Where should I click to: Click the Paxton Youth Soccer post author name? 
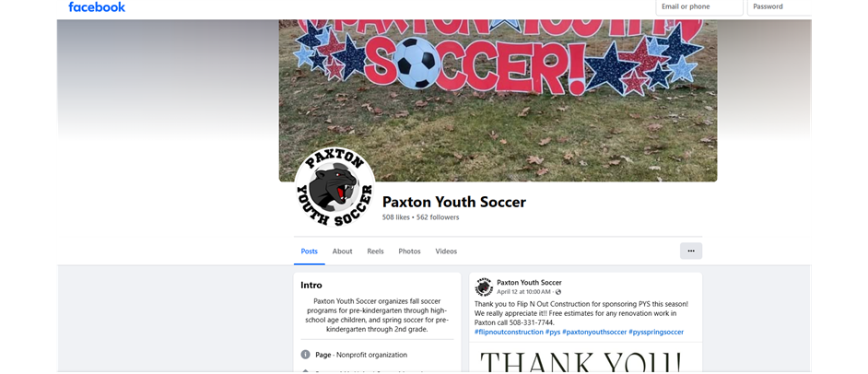[529, 282]
